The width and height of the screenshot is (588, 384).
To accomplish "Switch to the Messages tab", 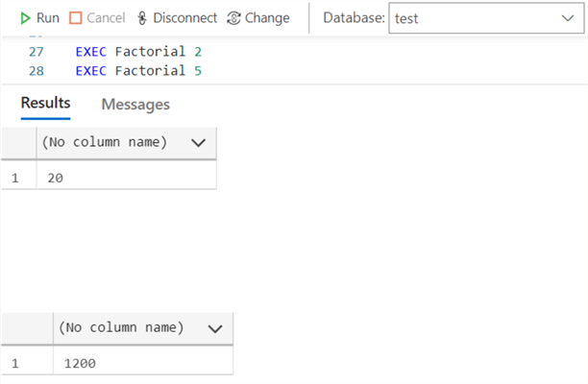I will click(x=135, y=104).
